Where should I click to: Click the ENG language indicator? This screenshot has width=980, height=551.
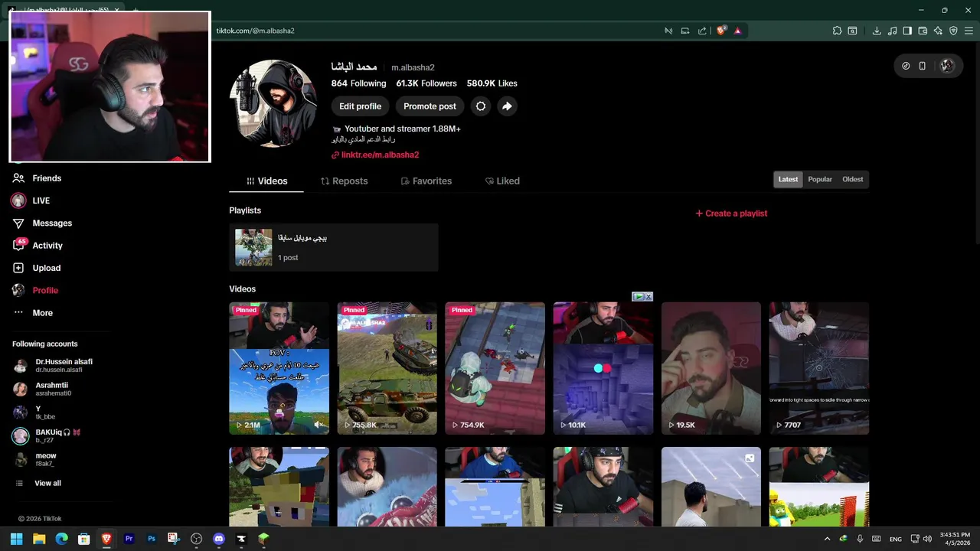(895, 539)
